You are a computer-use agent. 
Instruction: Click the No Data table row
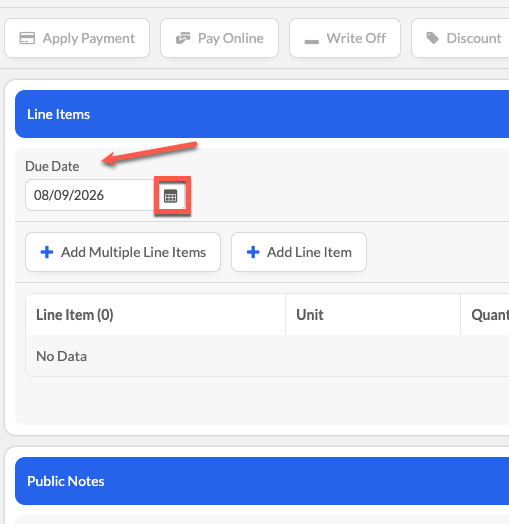[x=267, y=356]
